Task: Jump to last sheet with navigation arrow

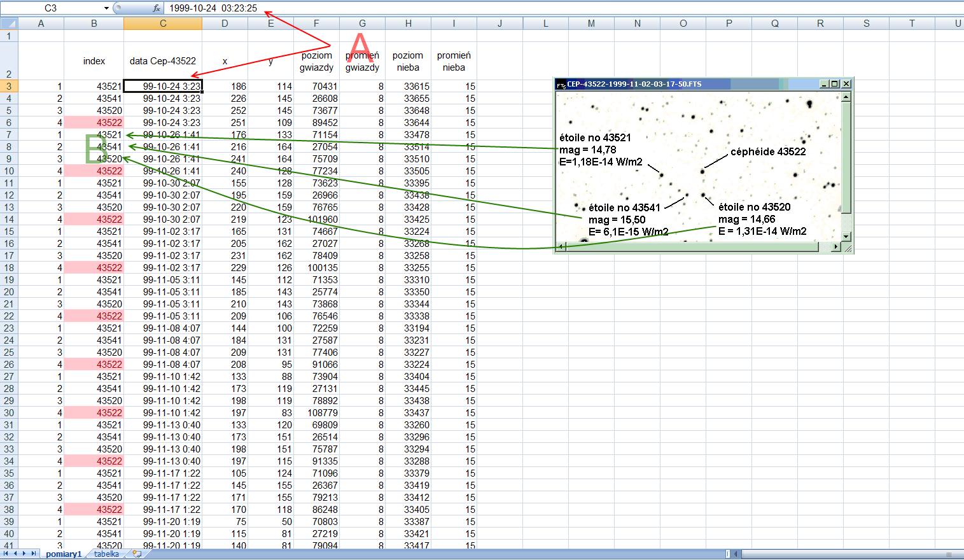Action: pos(33,554)
